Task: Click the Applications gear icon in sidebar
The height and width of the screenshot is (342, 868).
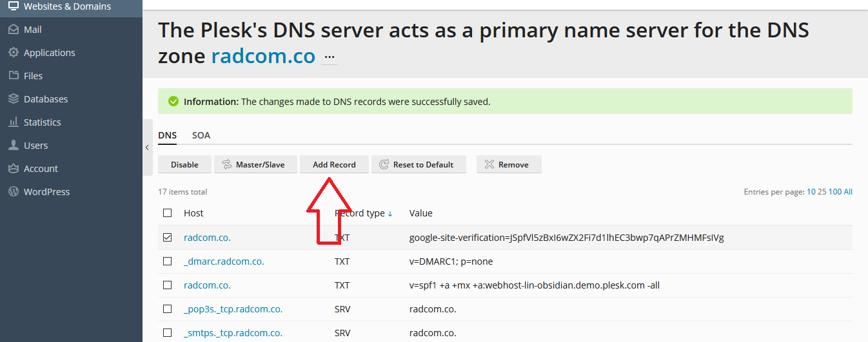Action: click(x=13, y=53)
